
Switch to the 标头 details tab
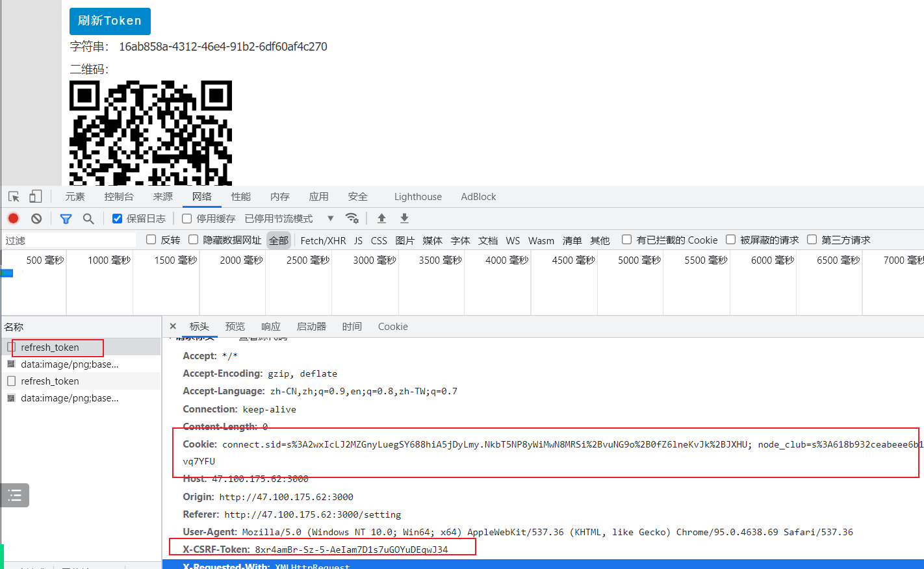click(199, 327)
